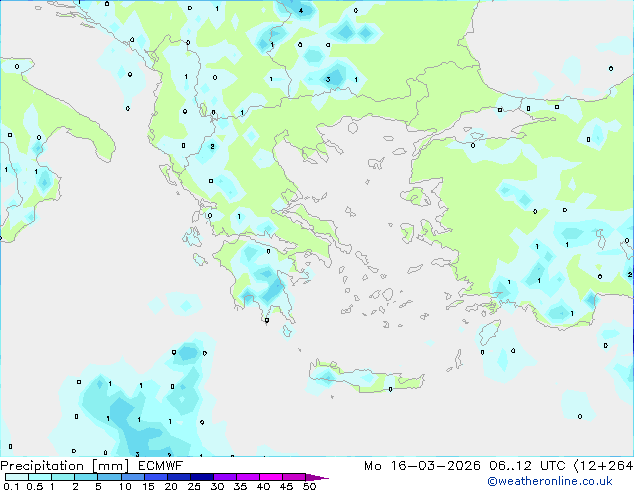Click the 'Precipitation [mm]' title text
The height and width of the screenshot is (490, 634).
(x=64, y=466)
